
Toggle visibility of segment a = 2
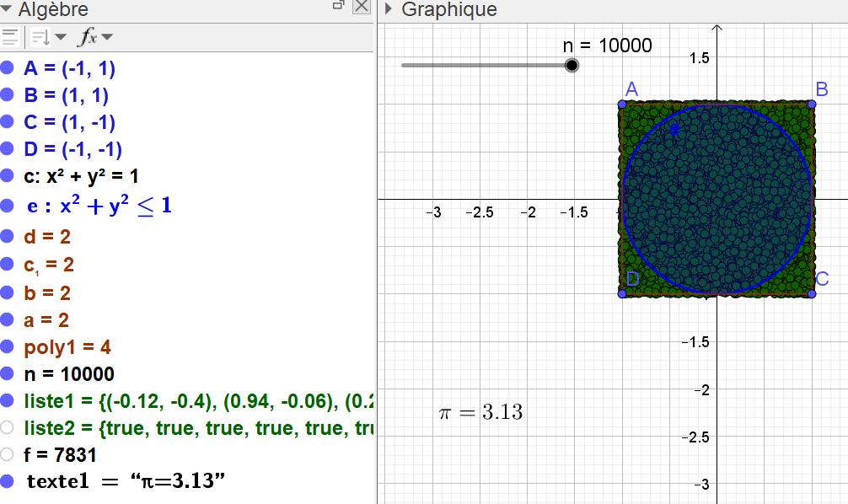[x=7, y=319]
